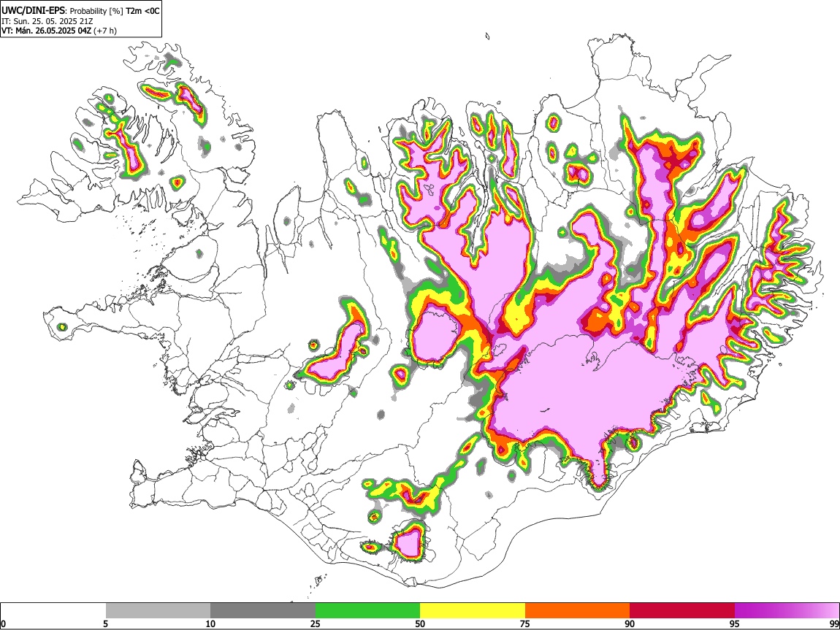This screenshot has width=840, height=630.
Task: Click the 'VT: Mán. 26.05.2025 04Z' line
Action: (x=47, y=31)
